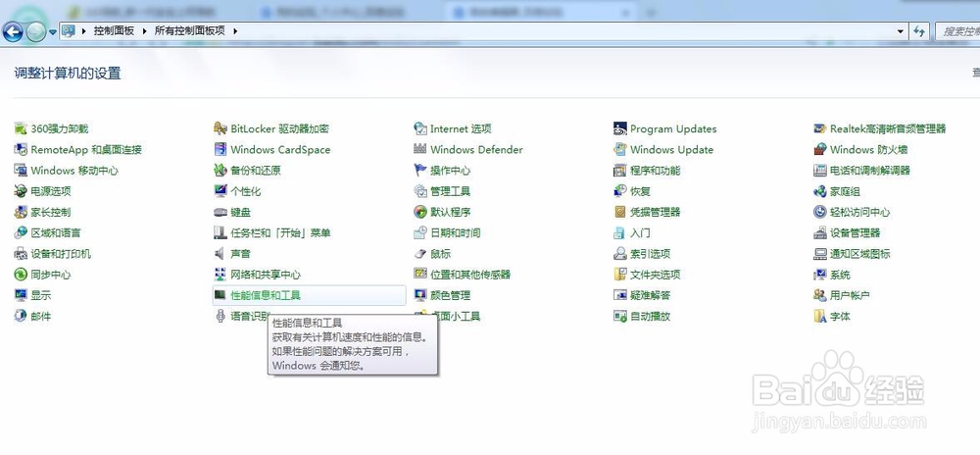Viewport: 980px width, 455px height.
Task: Click the 控制面板 breadcrumb
Action: click(x=114, y=30)
